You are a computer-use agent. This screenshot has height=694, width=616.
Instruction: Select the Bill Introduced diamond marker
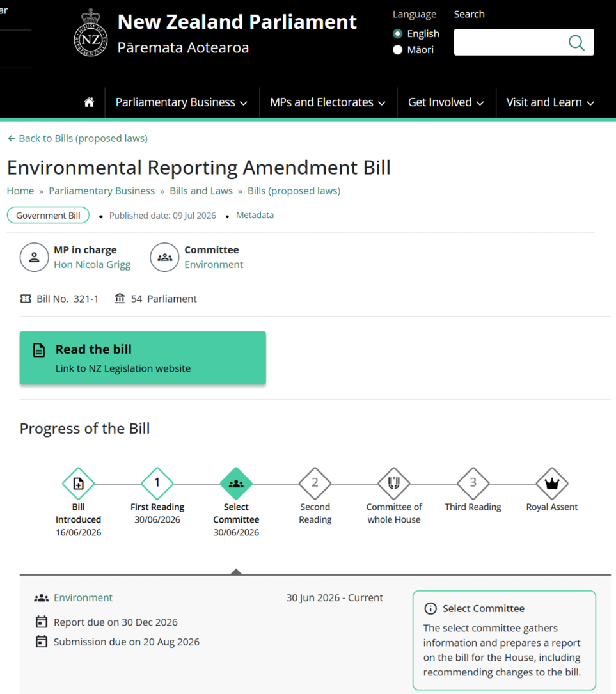pyautogui.click(x=78, y=484)
